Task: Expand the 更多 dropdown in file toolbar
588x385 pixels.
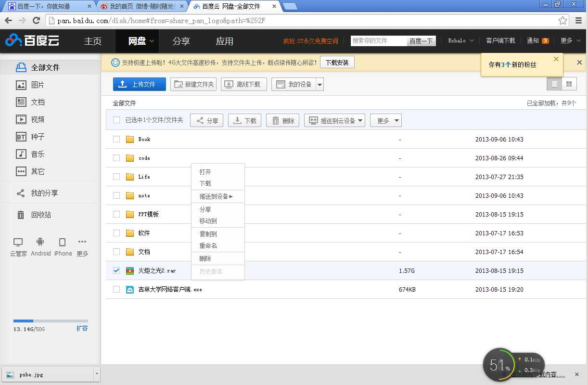Action: (385, 120)
